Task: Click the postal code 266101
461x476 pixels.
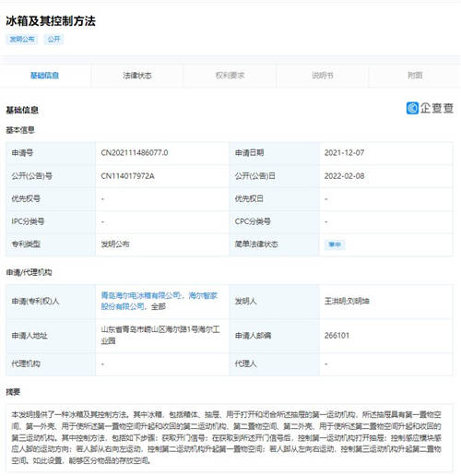Action: pyautogui.click(x=337, y=336)
